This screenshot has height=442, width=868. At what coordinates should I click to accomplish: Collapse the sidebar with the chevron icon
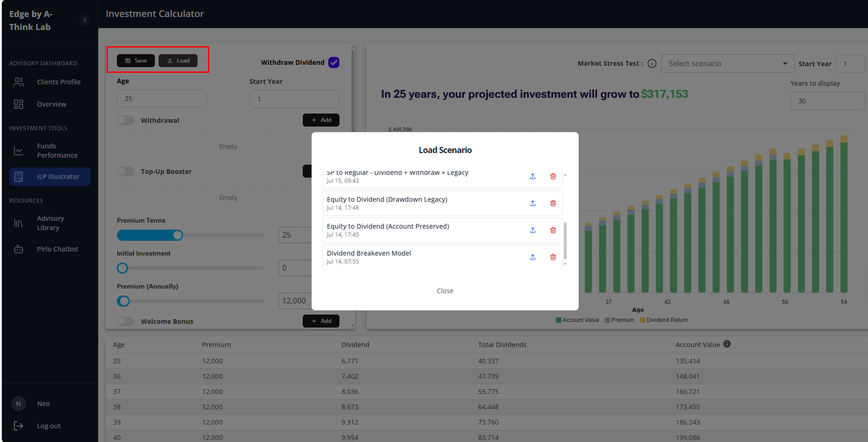coord(85,20)
